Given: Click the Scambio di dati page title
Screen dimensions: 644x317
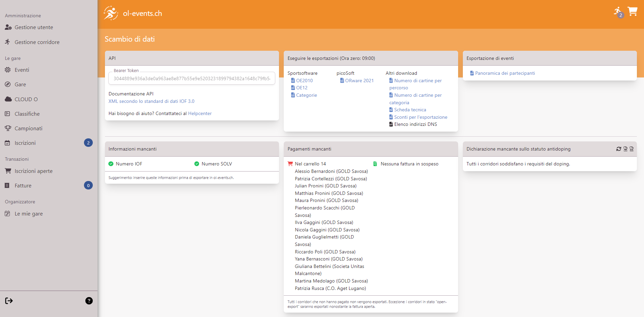Looking at the screenshot, I should pos(130,39).
